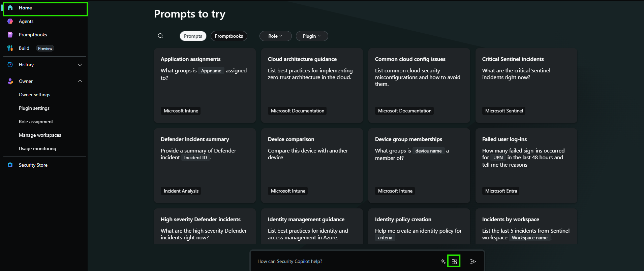Click the History clock icon

(10, 65)
